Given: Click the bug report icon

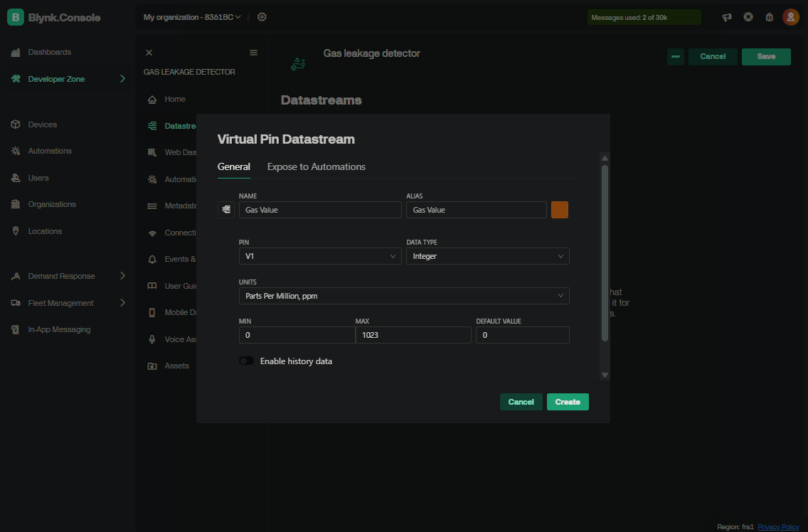Looking at the screenshot, I should point(769,17).
